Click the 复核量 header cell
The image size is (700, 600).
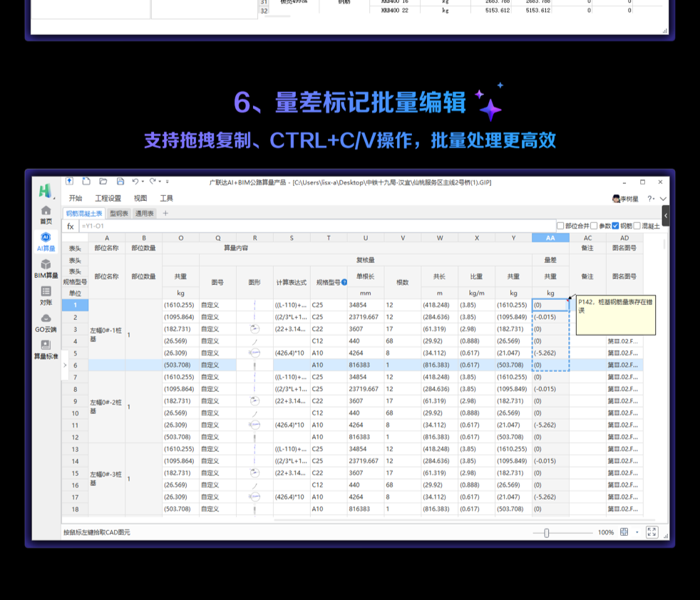click(365, 260)
